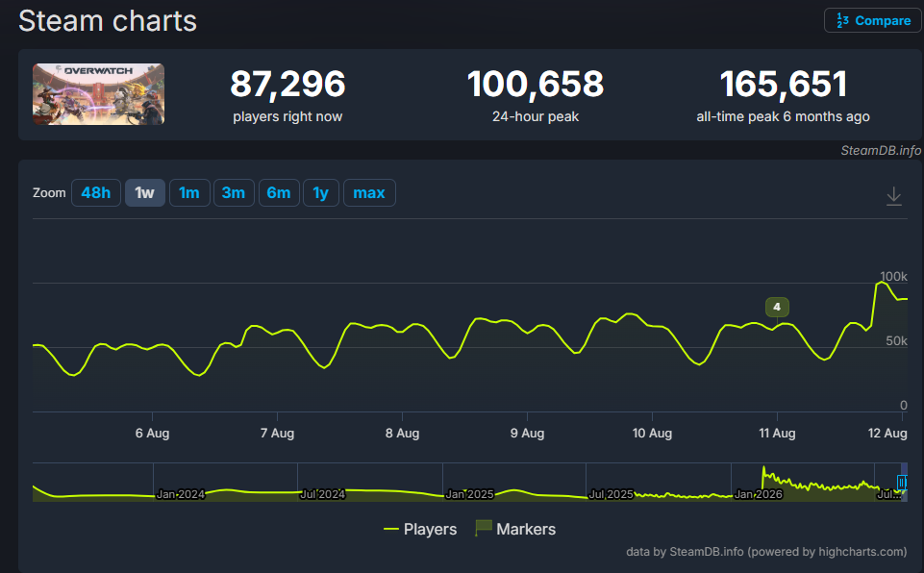Click the Steam charts heading
The width and height of the screenshot is (924, 573).
pos(108,21)
